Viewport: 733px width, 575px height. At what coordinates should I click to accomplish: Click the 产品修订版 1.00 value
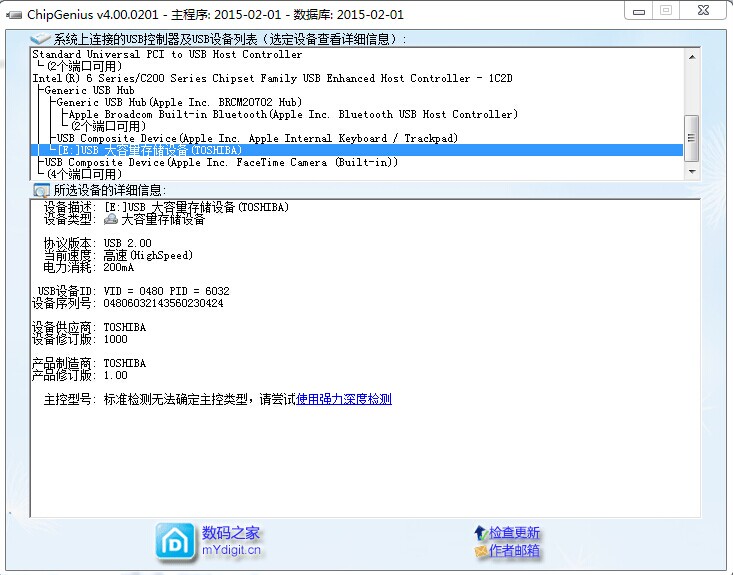pos(115,375)
